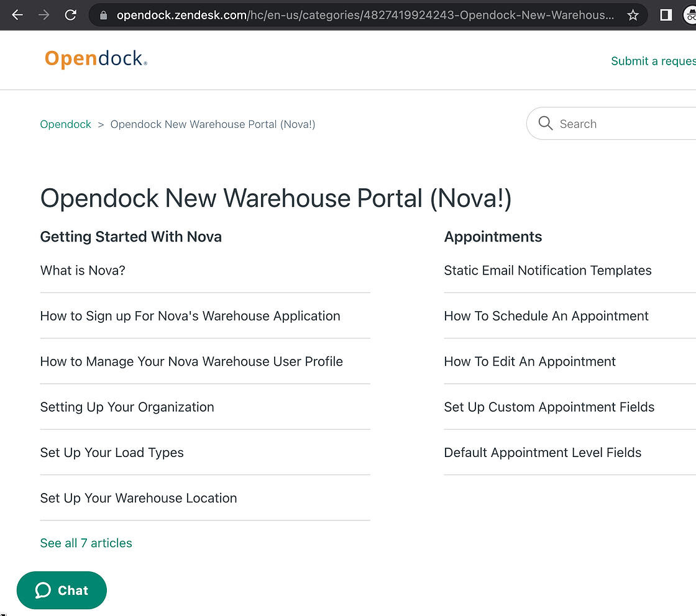Open article What is Nova?
696x616 pixels.
83,271
